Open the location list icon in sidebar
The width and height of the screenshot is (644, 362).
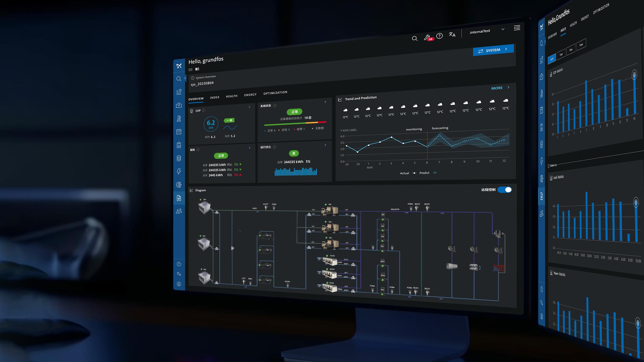click(179, 92)
